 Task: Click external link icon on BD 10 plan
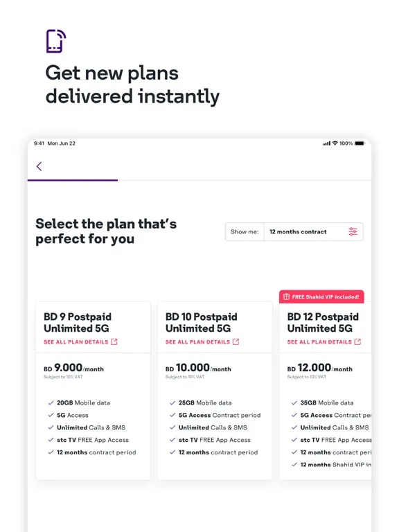(236, 342)
